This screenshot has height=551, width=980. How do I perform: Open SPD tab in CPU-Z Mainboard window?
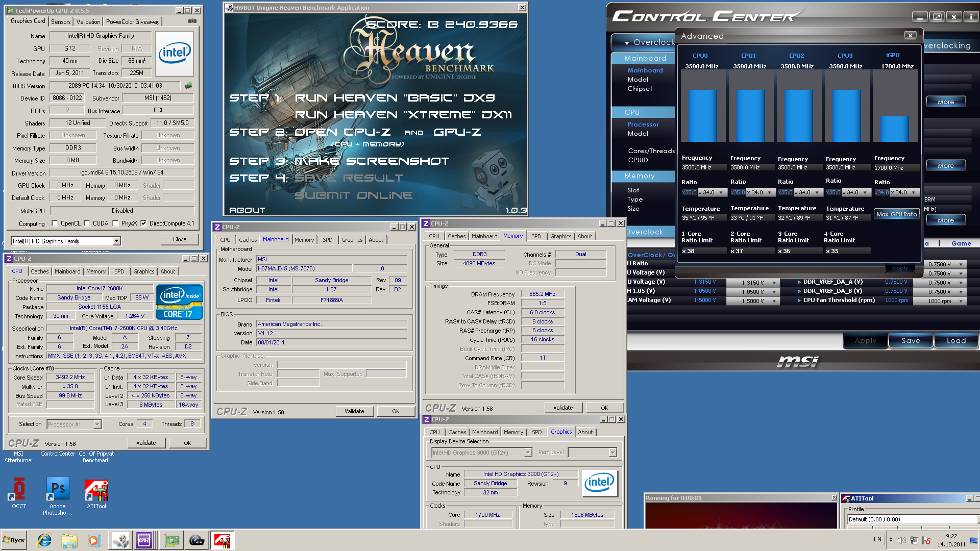(x=328, y=240)
